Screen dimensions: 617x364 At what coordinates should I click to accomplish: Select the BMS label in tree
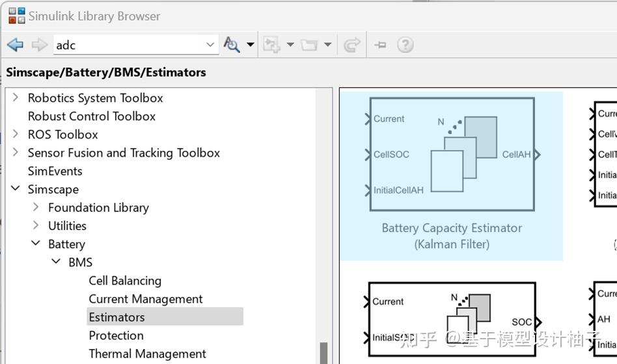pyautogui.click(x=80, y=263)
